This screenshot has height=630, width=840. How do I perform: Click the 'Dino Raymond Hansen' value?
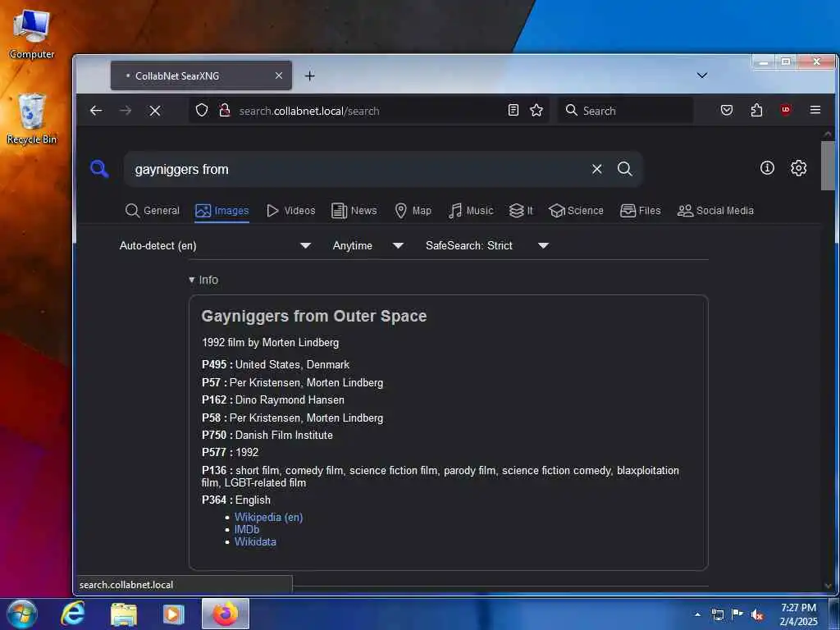290,399
